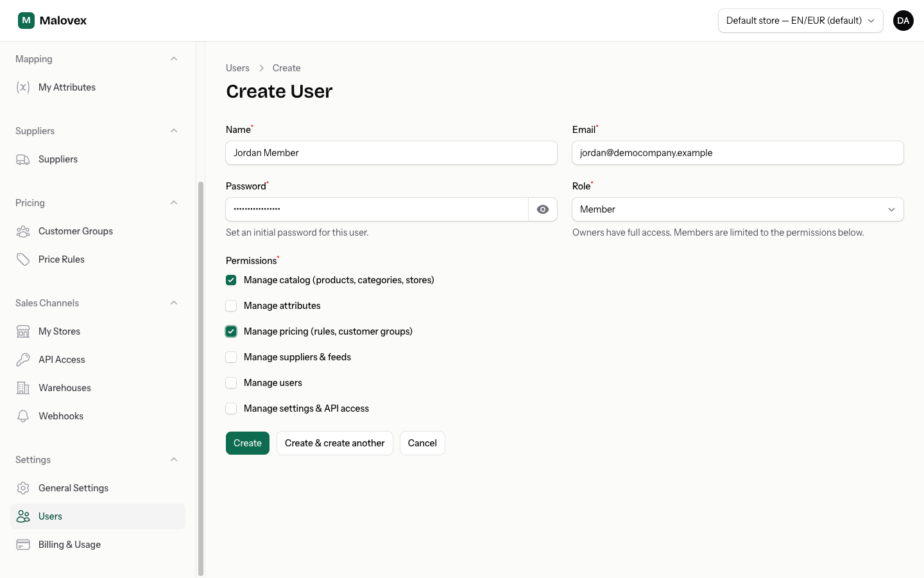Click the Billing & Usage card icon
924x578 pixels.
(x=23, y=545)
